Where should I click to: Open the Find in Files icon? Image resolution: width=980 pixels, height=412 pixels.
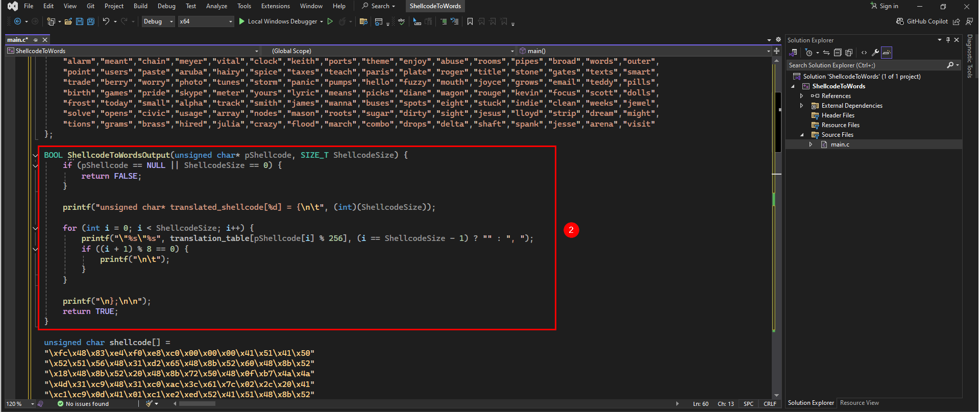363,21
